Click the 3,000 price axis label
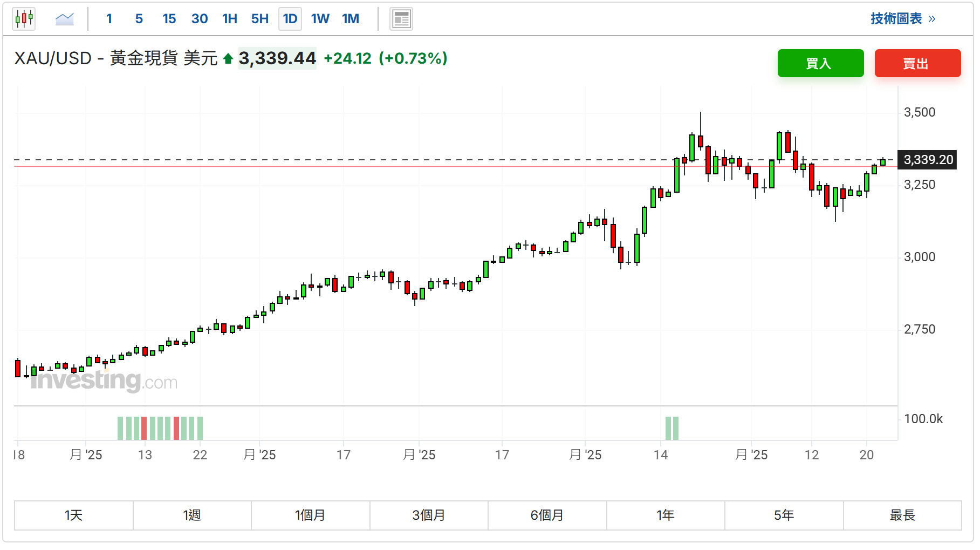The width and height of the screenshot is (980, 550). (x=920, y=257)
